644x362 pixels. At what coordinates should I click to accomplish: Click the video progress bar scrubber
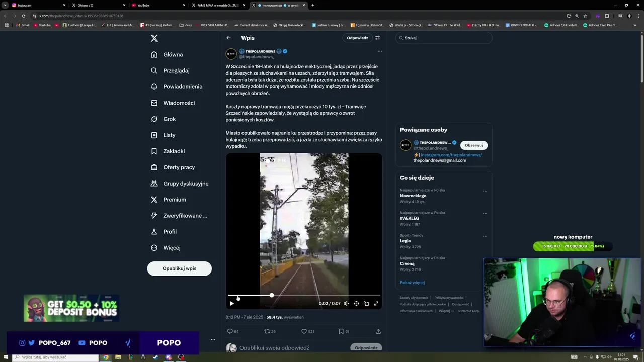(x=272, y=295)
